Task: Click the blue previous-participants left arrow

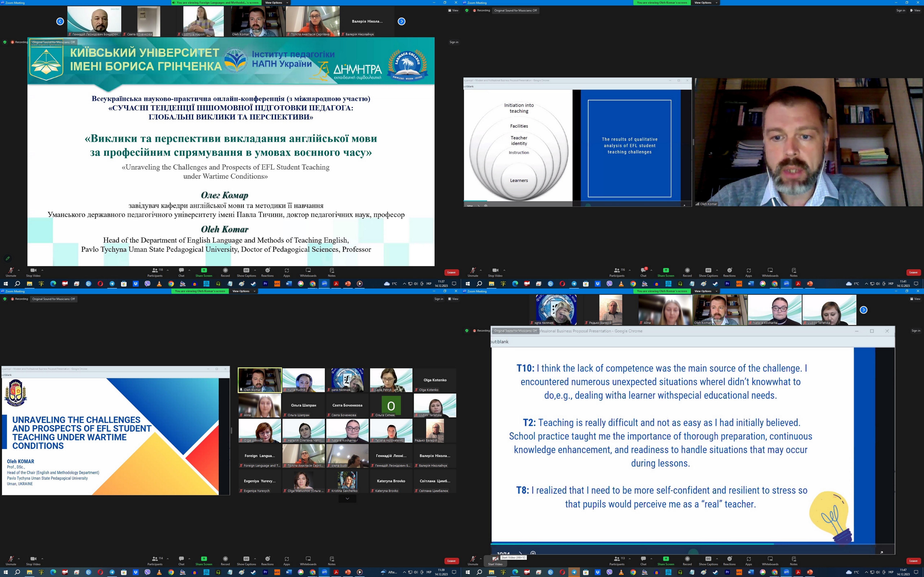Action: click(x=60, y=21)
